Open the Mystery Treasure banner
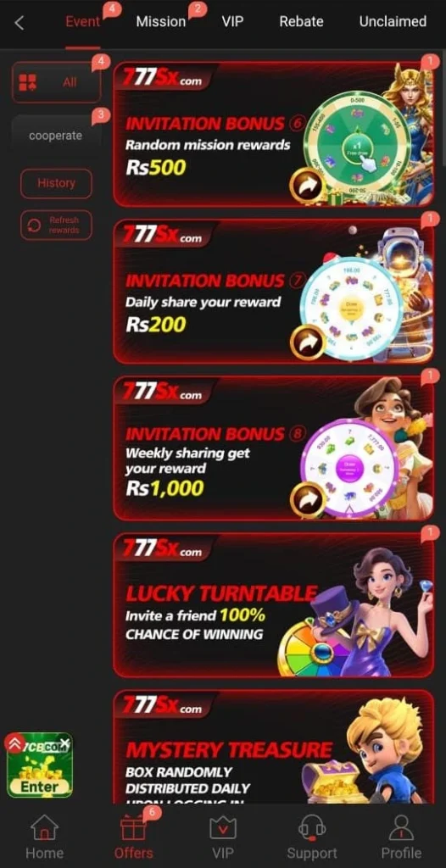This screenshot has height=868, width=446. (274, 747)
